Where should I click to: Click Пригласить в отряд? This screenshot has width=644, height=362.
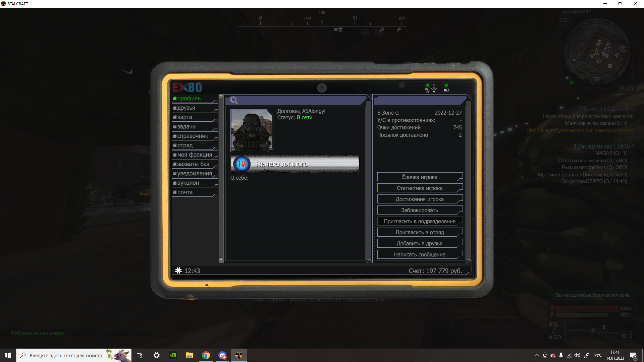(x=420, y=232)
